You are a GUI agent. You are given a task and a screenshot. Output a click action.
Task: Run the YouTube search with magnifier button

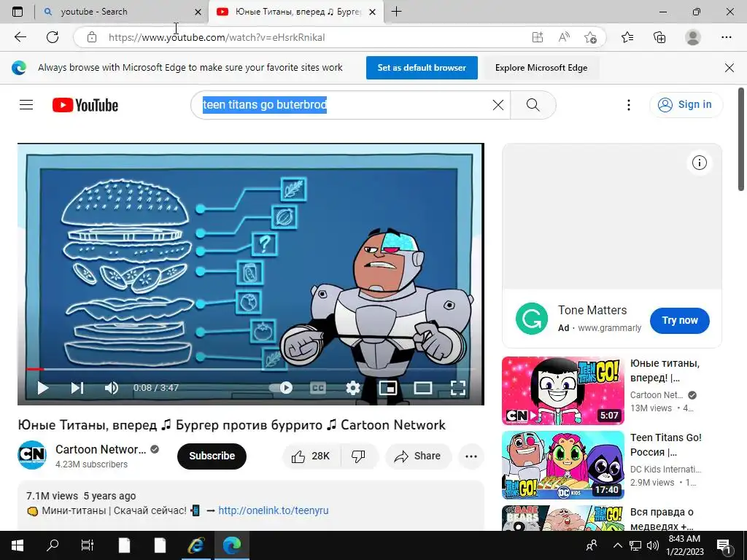coord(533,105)
